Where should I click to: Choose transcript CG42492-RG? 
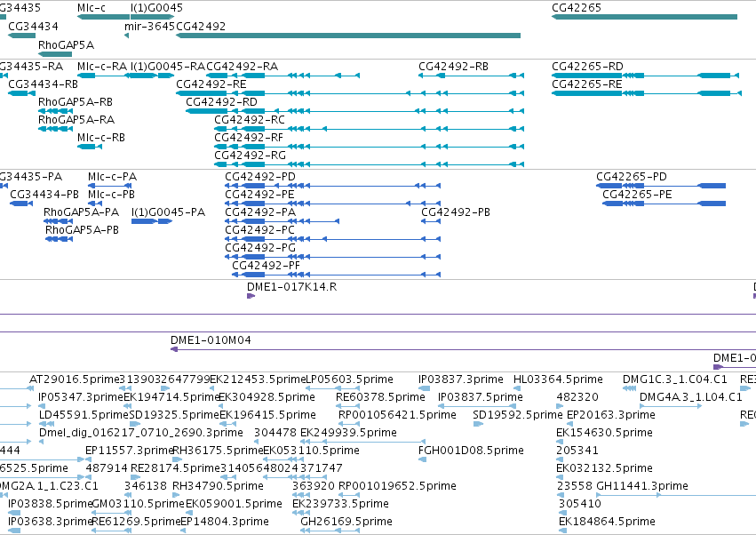370,164
